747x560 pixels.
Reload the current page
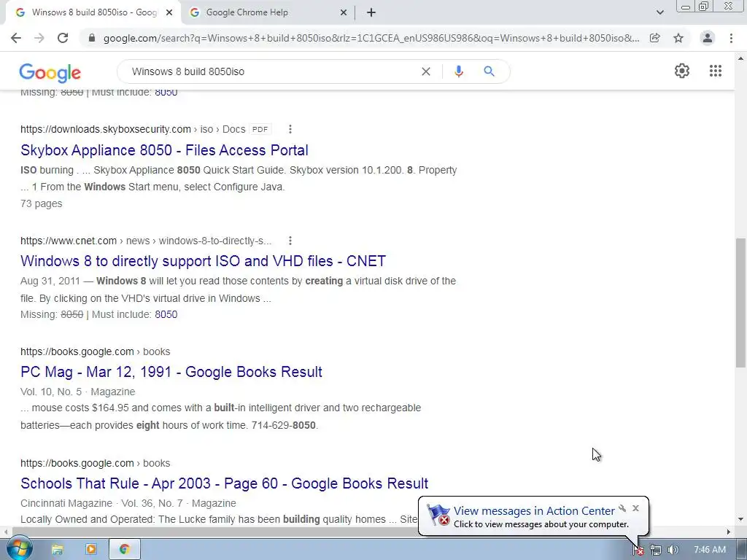coord(63,38)
